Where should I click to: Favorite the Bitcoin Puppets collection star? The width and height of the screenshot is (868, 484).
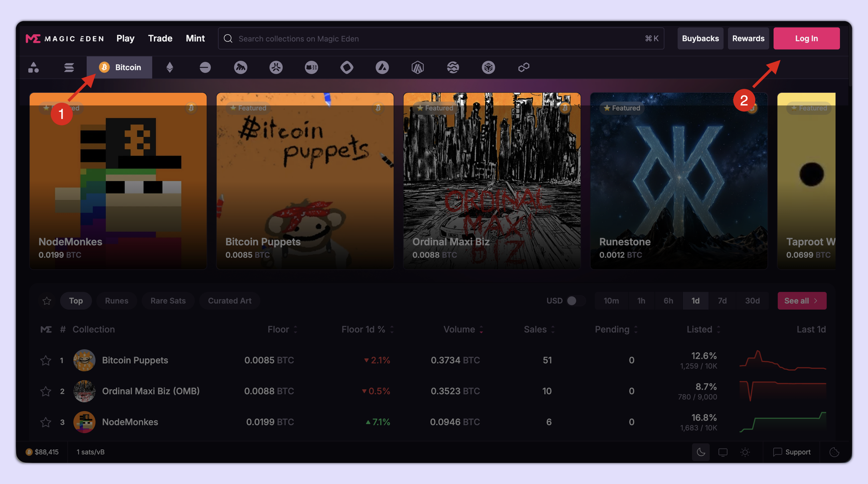(x=46, y=360)
